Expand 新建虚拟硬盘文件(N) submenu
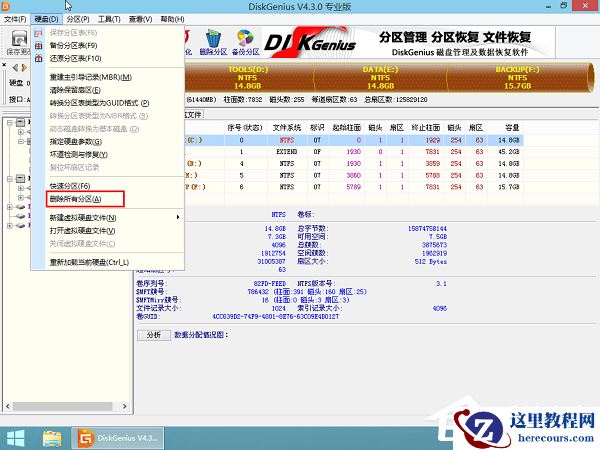 108,218
